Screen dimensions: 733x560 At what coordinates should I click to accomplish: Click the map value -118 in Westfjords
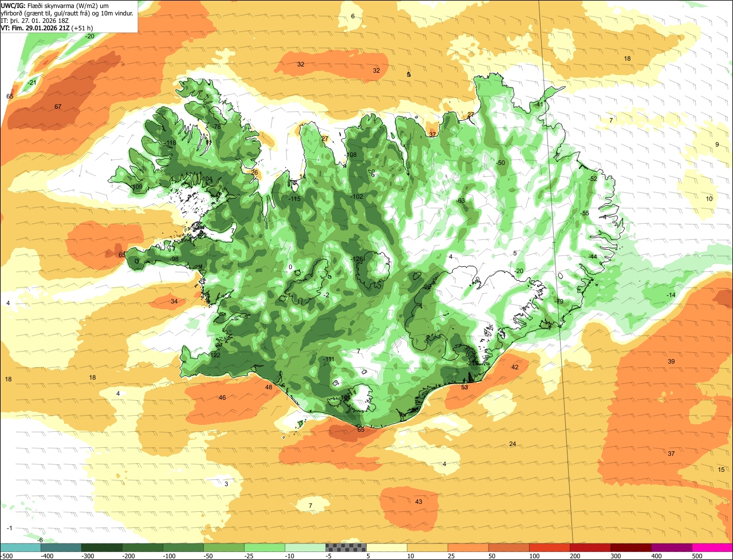click(170, 143)
